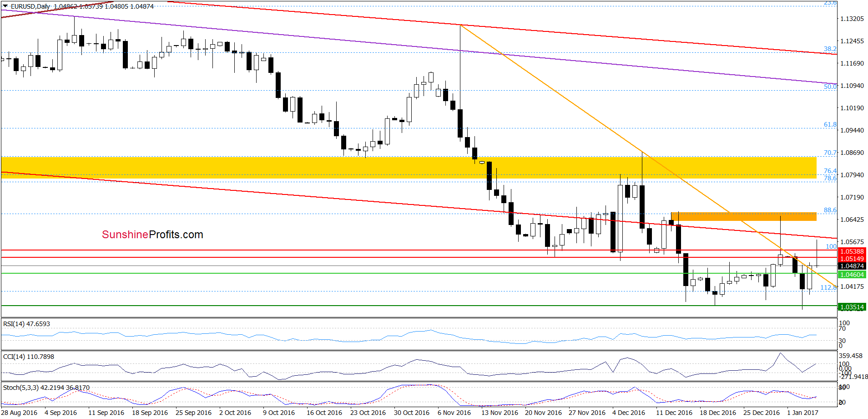The image size is (868, 419).
Task: Open the chart menu arrow beside EURUSD,Daily
Action: [x=5, y=6]
